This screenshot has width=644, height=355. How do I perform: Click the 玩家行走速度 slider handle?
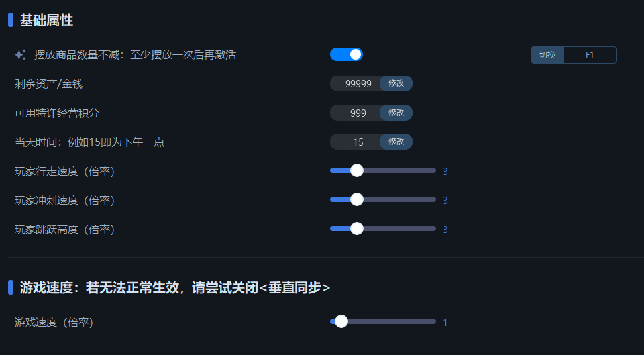[357, 170]
